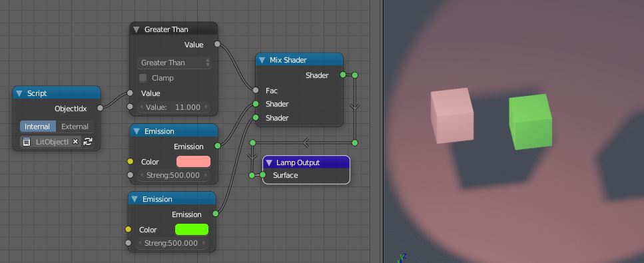Select the Script node title
644x263 pixels.
click(x=37, y=94)
